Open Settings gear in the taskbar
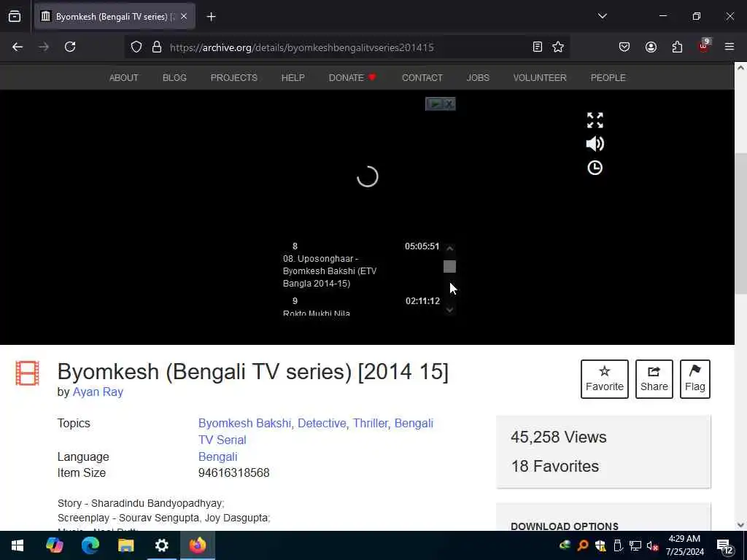The width and height of the screenshot is (747, 560). point(161,545)
